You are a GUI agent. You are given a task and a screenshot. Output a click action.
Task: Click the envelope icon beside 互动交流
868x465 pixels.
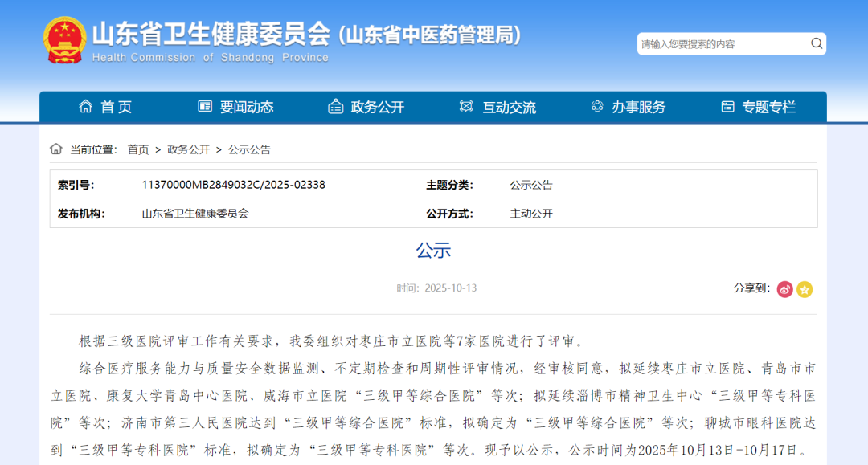[x=465, y=106]
